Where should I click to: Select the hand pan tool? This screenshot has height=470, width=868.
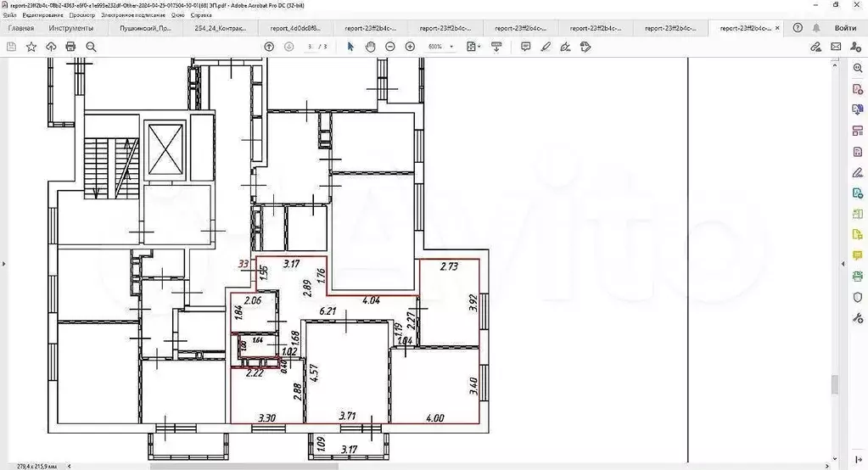click(x=370, y=47)
